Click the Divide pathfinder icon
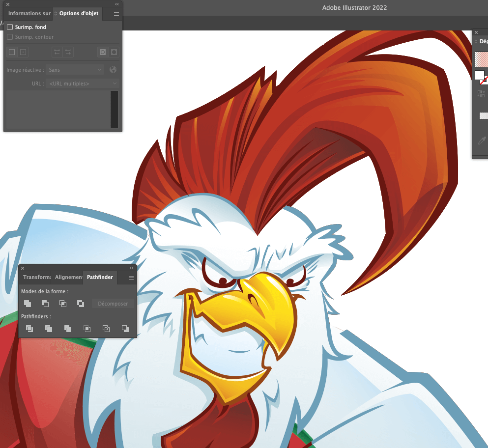Viewport: 488px width, 448px height. click(x=29, y=329)
